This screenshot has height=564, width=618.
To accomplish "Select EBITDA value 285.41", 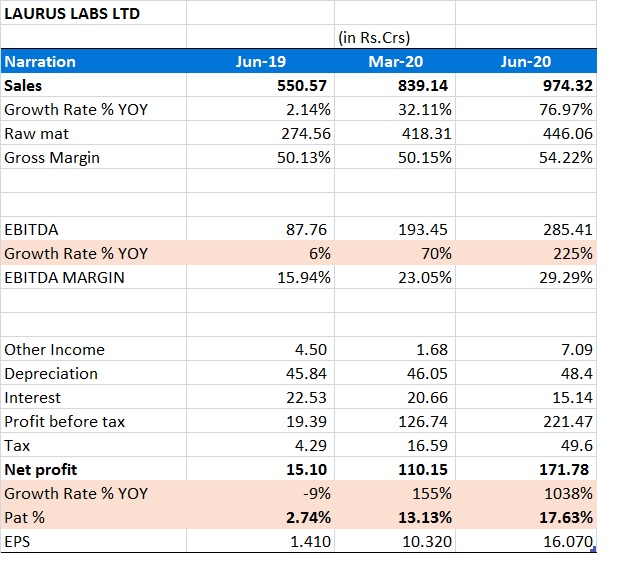I will pos(526,229).
